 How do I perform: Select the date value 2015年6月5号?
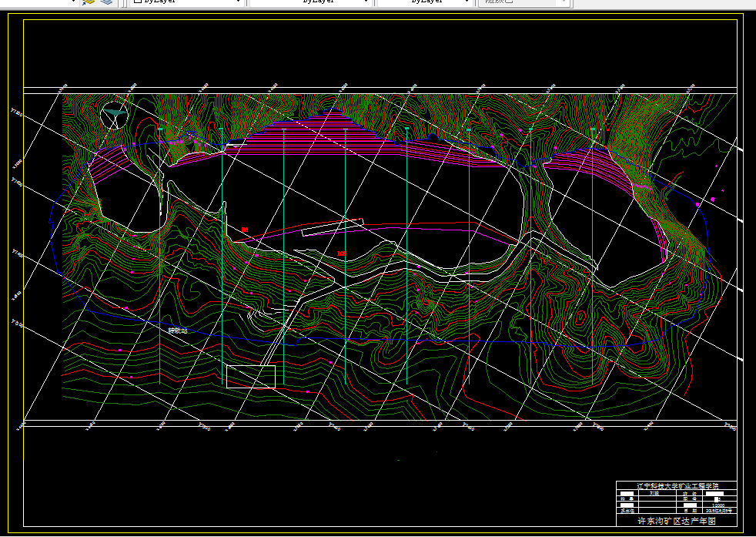[718, 511]
